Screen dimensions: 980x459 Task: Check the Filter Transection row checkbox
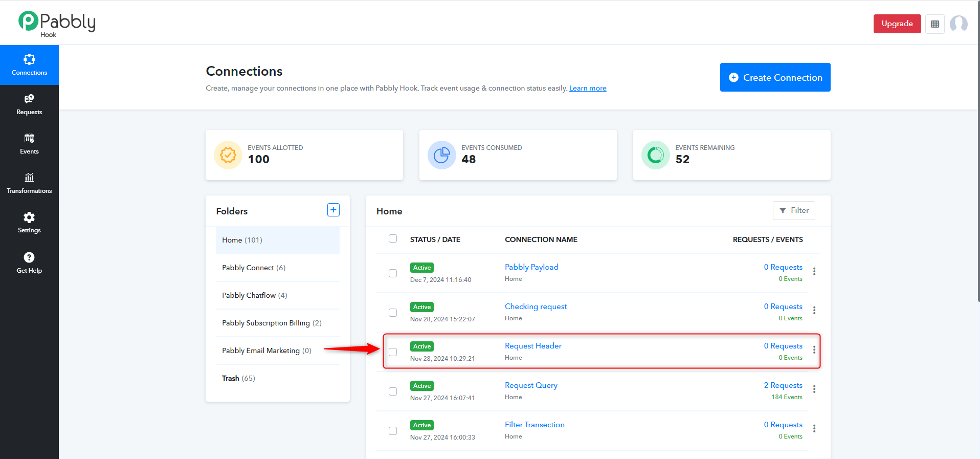393,431
